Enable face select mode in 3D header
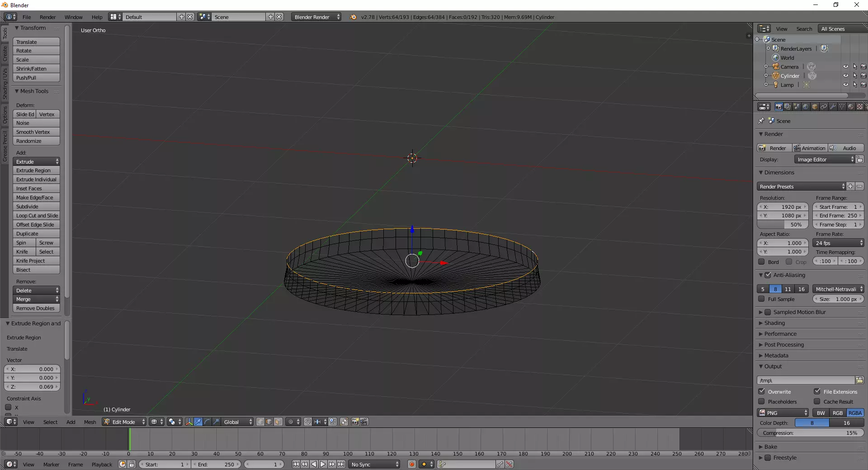The width and height of the screenshot is (868, 470). pyautogui.click(x=278, y=422)
